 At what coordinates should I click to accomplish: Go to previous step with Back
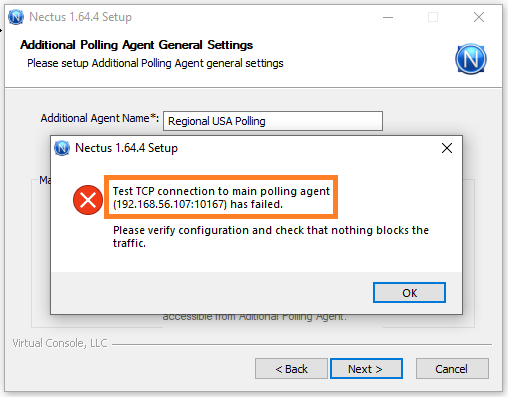[x=291, y=369]
